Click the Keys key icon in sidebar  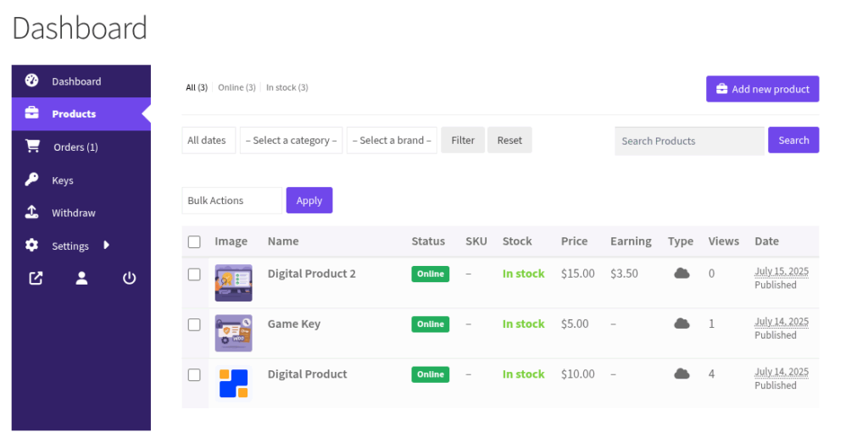31,180
